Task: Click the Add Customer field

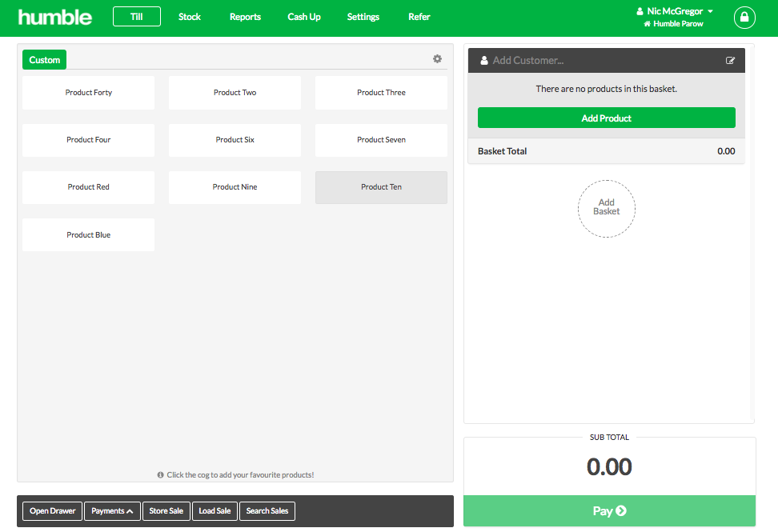Action: pos(607,61)
